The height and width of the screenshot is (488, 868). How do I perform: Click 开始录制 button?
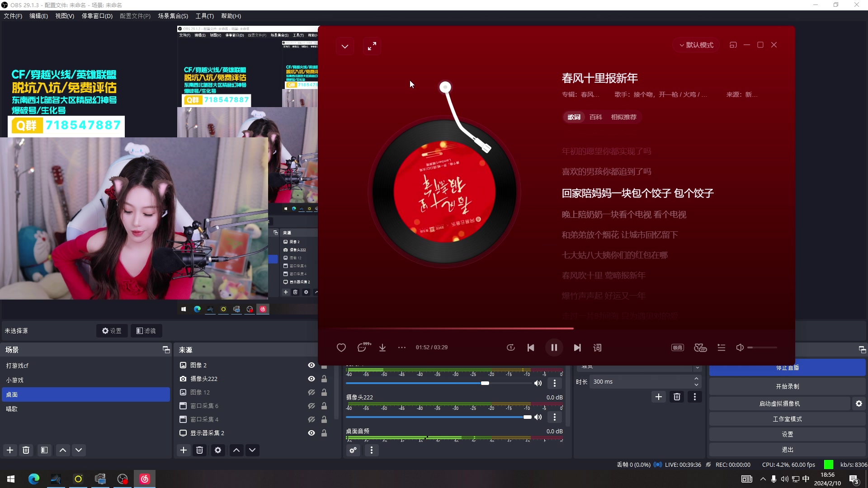click(787, 386)
